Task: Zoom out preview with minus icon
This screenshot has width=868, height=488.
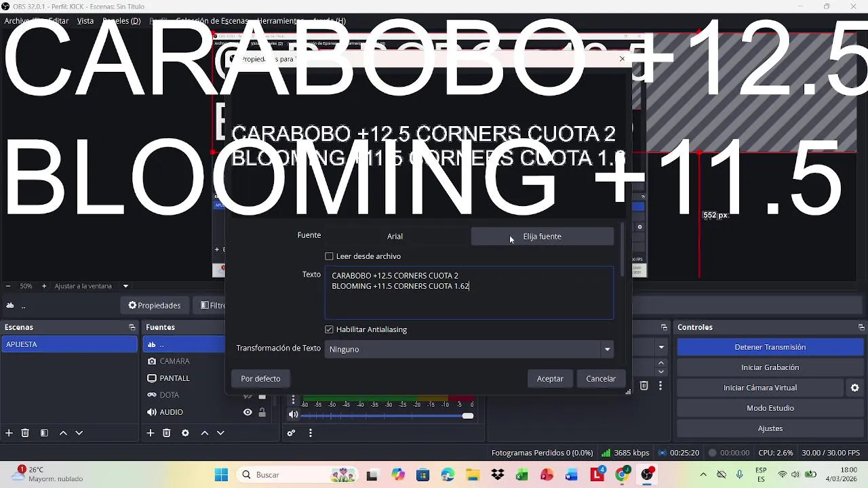Action: pyautogui.click(x=8, y=286)
